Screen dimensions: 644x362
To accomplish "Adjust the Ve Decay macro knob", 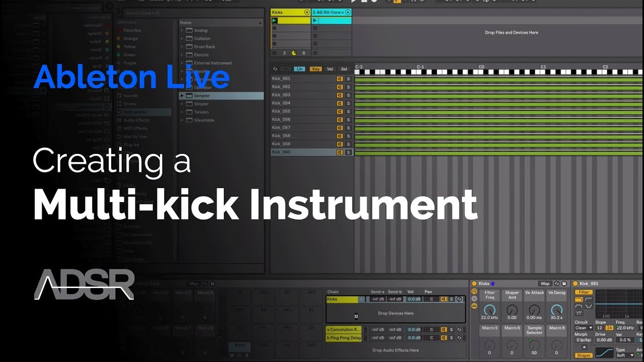I will [556, 310].
